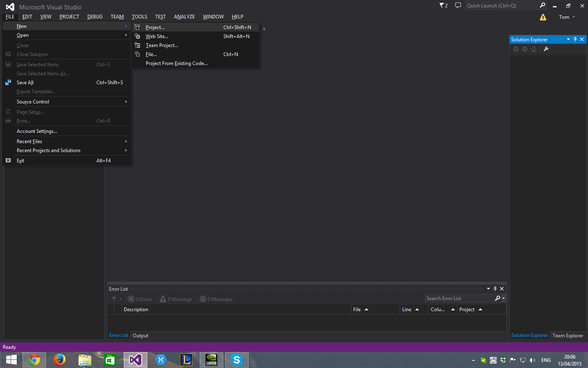588x368 pixels.
Task: Choose Team Project... menu item
Action: coord(195,45)
